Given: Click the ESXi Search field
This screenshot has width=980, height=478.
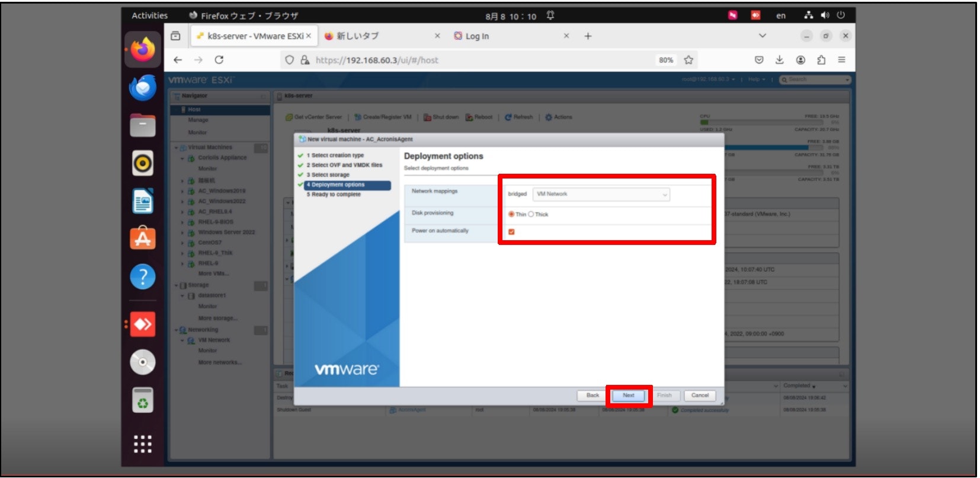Looking at the screenshot, I should 815,79.
